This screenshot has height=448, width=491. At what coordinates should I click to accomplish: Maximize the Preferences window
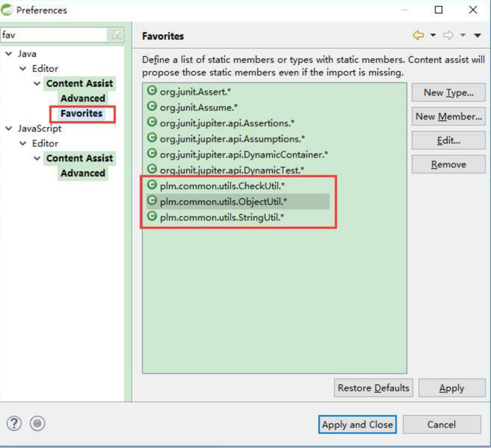[x=439, y=10]
